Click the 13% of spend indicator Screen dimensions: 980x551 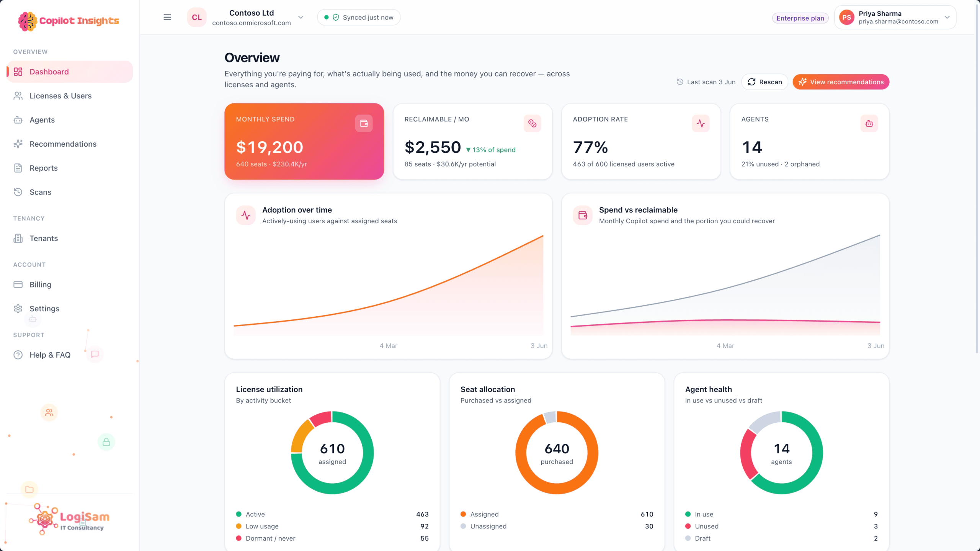point(491,150)
